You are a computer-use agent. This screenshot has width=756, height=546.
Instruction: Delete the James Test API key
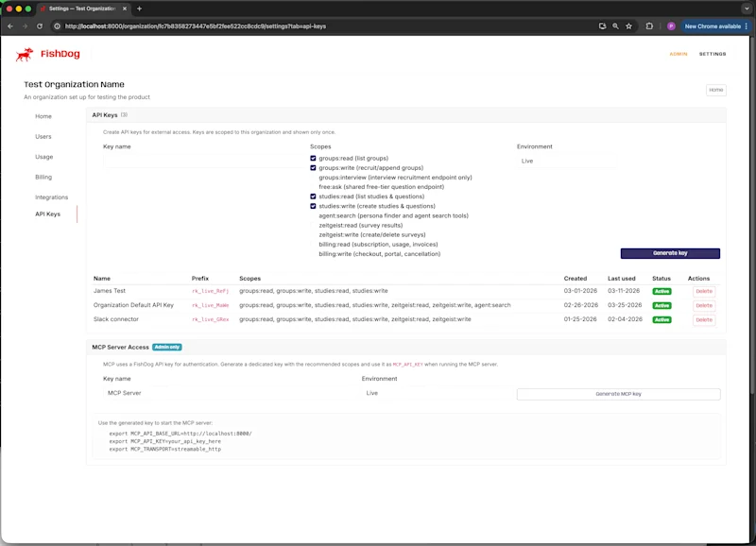click(704, 291)
